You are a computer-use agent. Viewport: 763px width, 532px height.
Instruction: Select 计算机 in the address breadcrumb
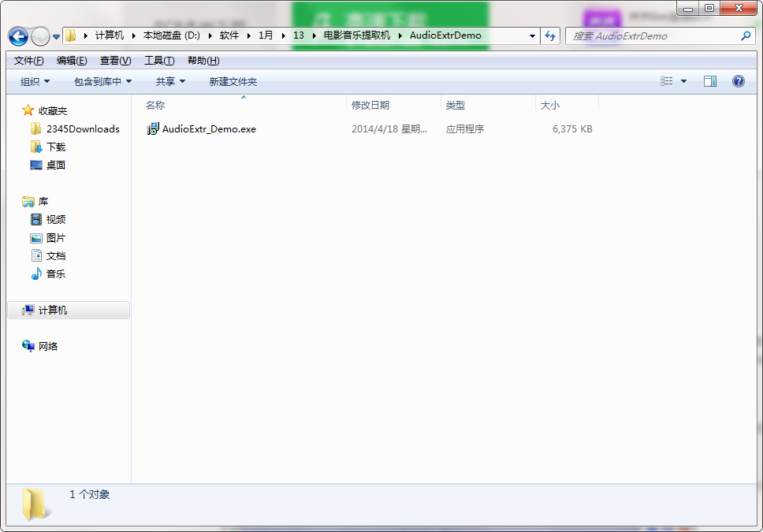coord(110,35)
